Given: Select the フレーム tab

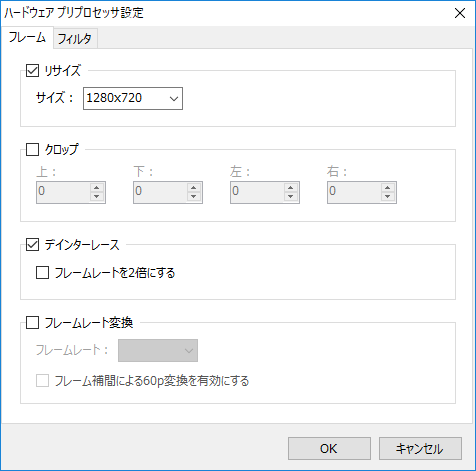Looking at the screenshot, I should tap(27, 37).
